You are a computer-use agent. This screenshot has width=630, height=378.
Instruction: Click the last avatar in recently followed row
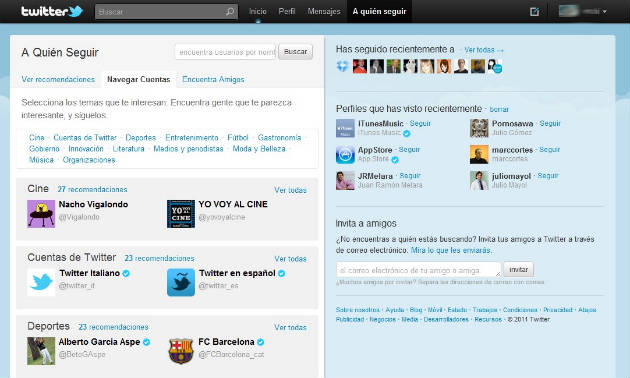pyautogui.click(x=495, y=66)
